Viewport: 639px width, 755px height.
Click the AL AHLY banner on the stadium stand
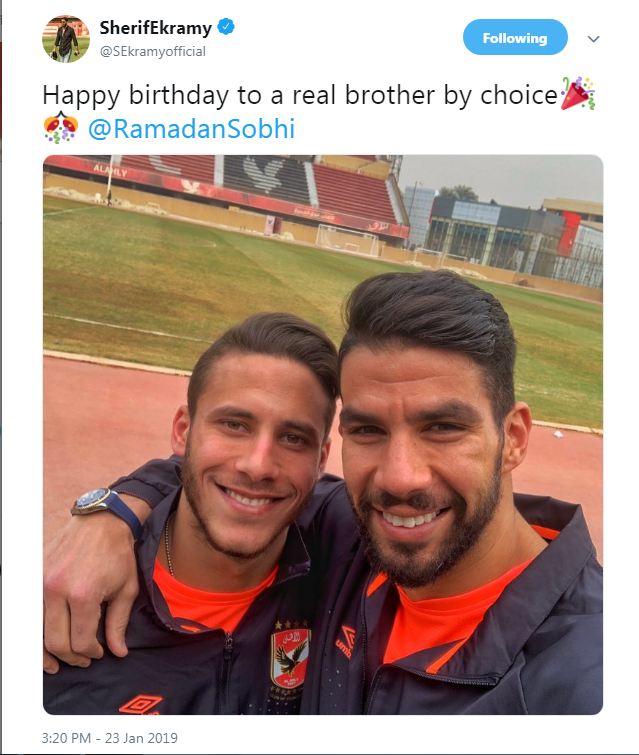pyautogui.click(x=110, y=169)
